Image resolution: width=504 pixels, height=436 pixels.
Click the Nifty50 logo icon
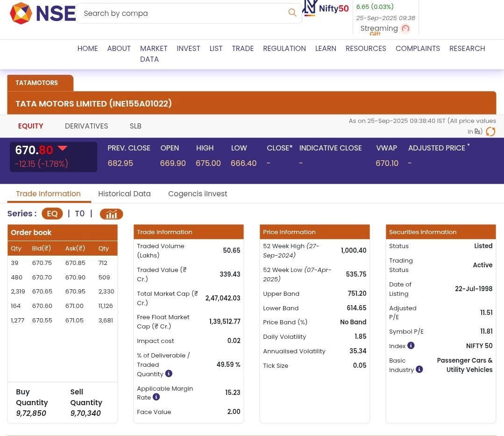[x=326, y=8]
